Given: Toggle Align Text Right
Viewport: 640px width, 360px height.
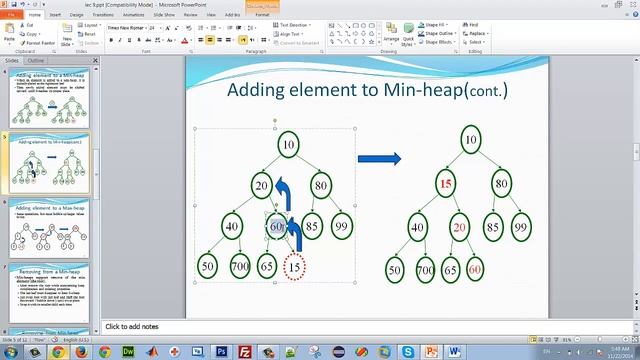Looking at the screenshot, I should pos(220,40).
